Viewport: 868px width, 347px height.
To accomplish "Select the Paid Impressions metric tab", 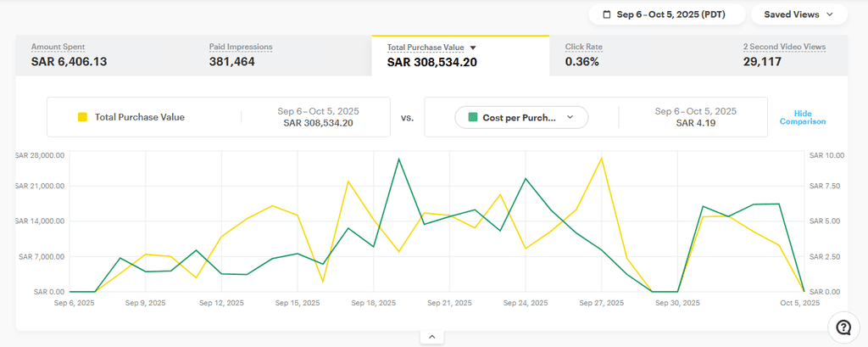I will click(x=241, y=55).
